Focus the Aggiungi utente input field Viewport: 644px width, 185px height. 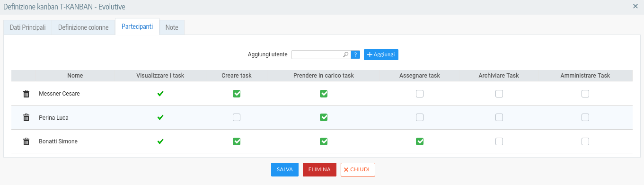coord(317,55)
